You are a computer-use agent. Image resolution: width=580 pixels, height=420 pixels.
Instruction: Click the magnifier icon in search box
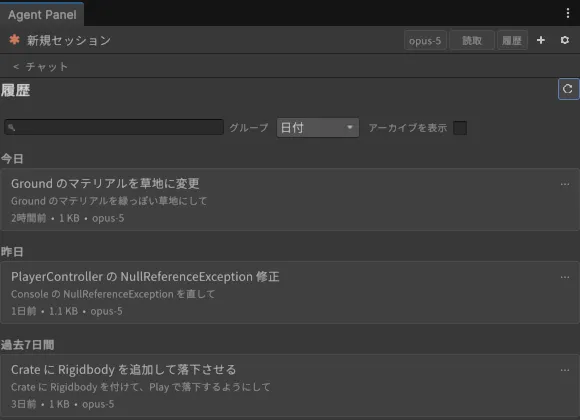click(11, 128)
